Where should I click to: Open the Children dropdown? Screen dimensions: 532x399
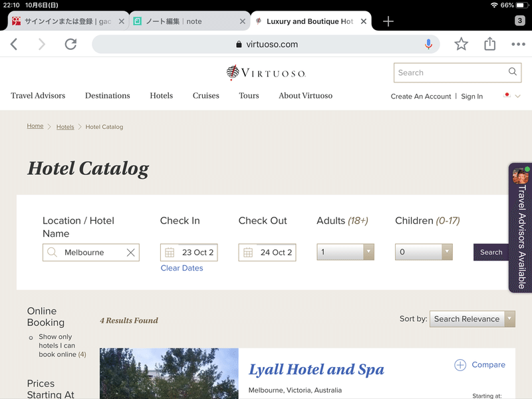click(424, 252)
